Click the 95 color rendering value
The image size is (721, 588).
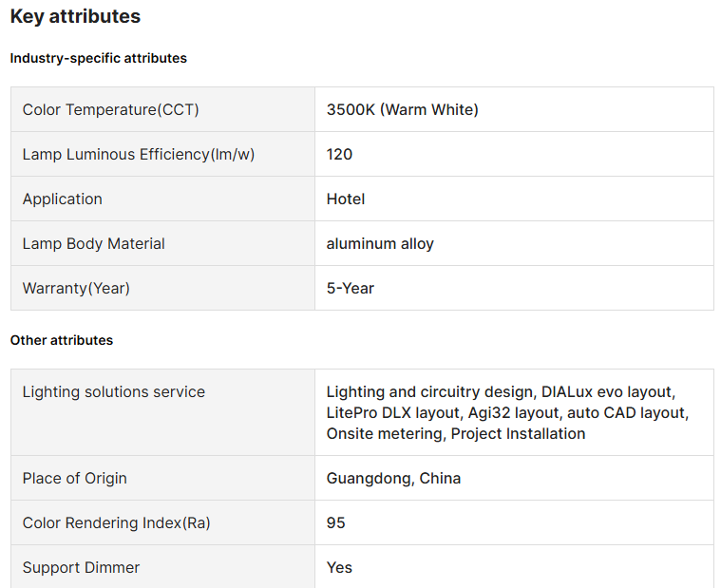(x=336, y=523)
